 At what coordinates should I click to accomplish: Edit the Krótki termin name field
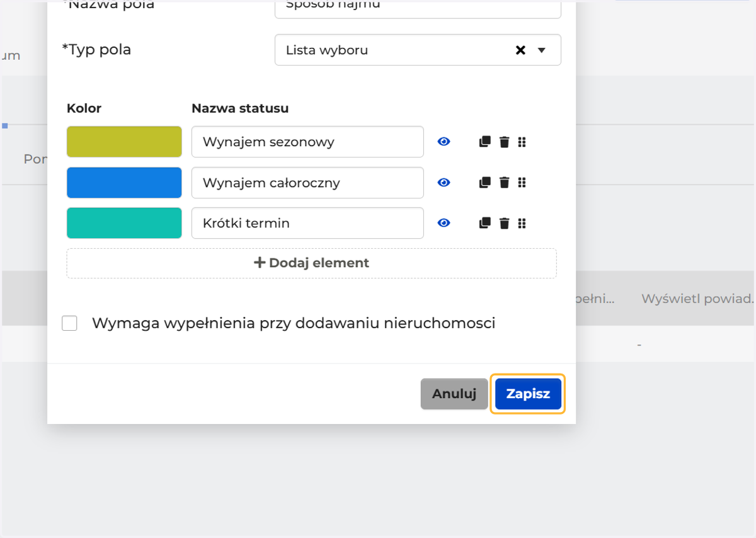pos(307,223)
